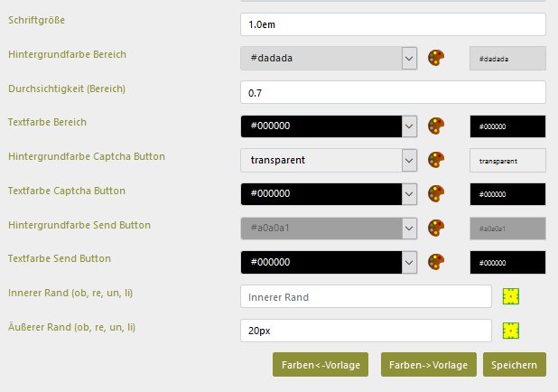Open color palette for Hintergrundfarbe Bereich
Image resolution: width=558 pixels, height=392 pixels.
pos(436,59)
